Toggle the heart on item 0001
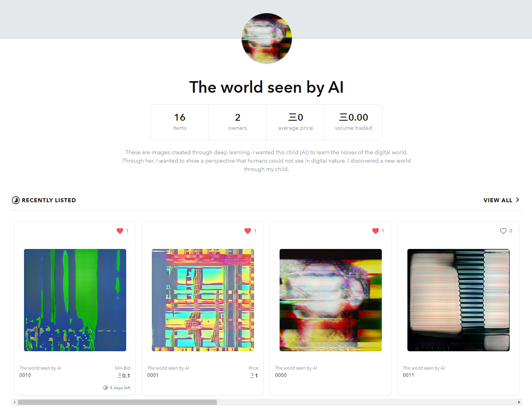 coord(248,231)
